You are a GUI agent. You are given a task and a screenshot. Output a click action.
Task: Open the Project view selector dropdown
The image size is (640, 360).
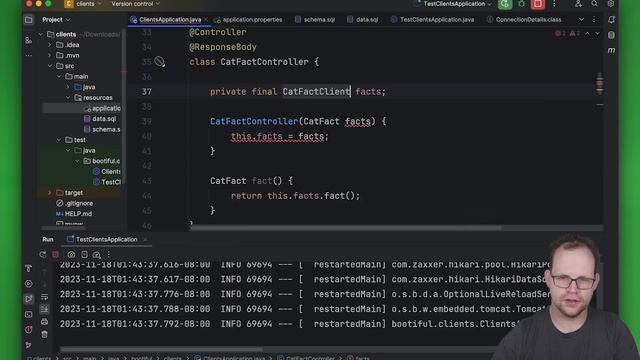coord(56,20)
